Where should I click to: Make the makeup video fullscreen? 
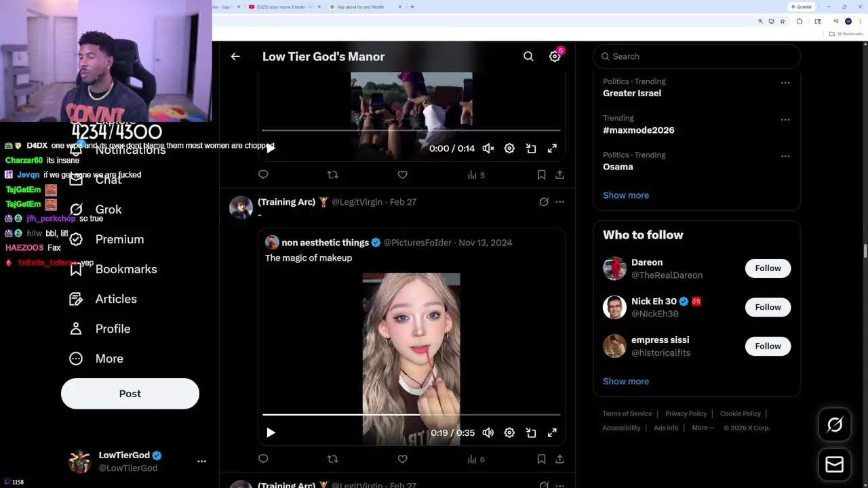tap(552, 432)
